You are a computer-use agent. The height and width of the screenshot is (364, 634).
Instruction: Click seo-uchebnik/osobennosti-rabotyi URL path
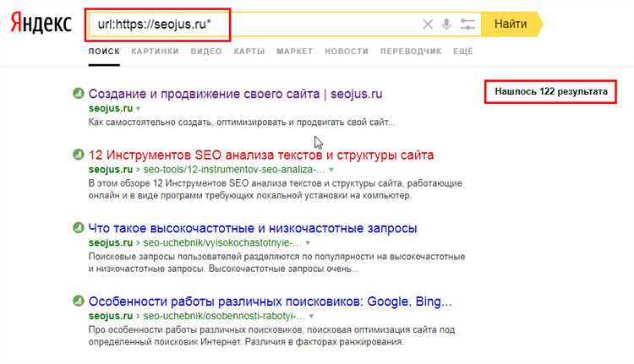click(x=224, y=316)
